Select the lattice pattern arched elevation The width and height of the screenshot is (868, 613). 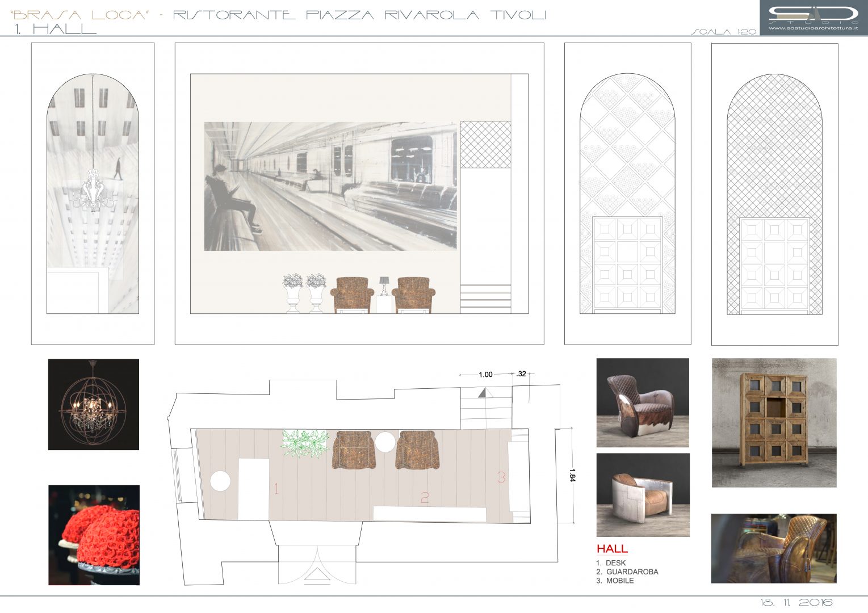click(x=774, y=194)
